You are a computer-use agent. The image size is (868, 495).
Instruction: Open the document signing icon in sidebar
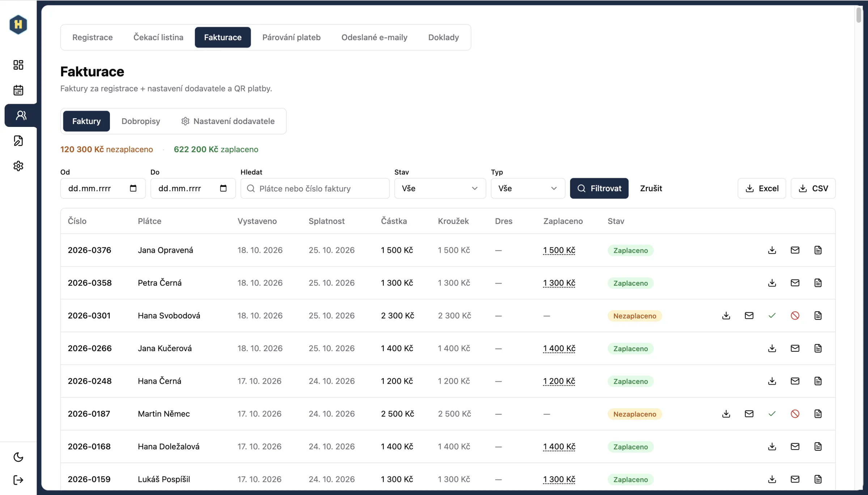coord(18,141)
